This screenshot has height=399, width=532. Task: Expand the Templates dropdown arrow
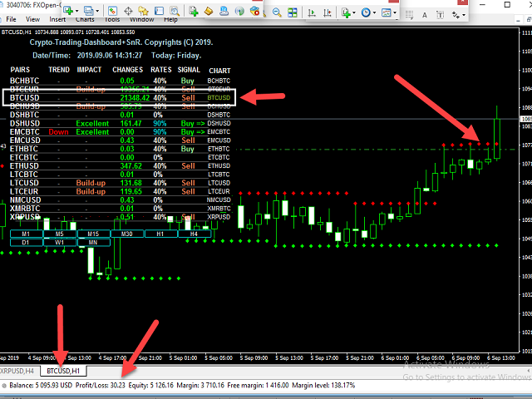395,13
